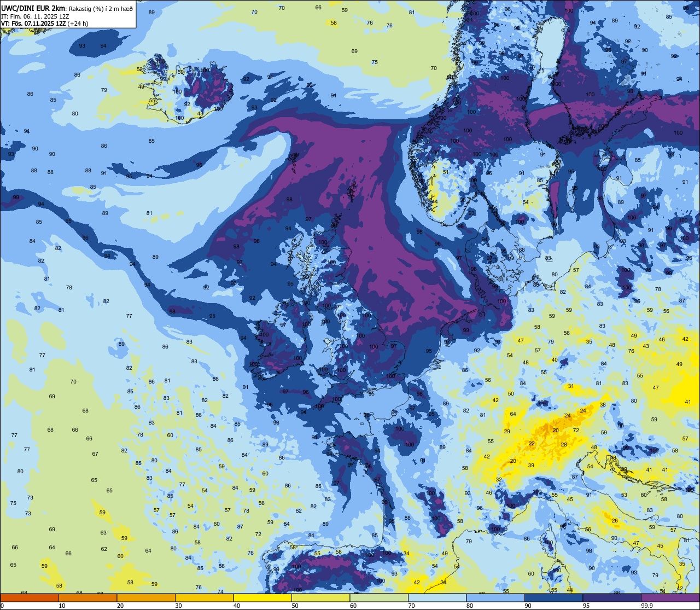The width and height of the screenshot is (700, 610).
Task: Click the 'IT: Fim. 06. 11. 2025 12Z' line
Action: pyautogui.click(x=35, y=16)
